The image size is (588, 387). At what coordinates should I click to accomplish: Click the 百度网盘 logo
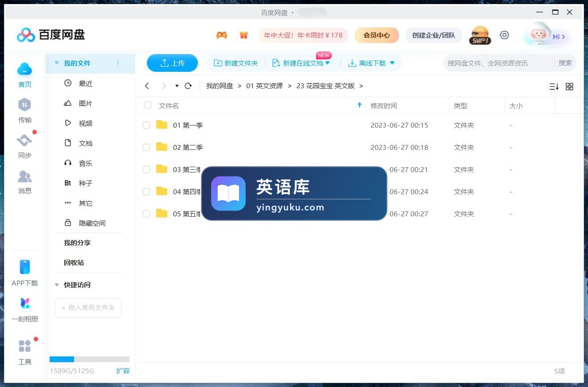pos(51,35)
